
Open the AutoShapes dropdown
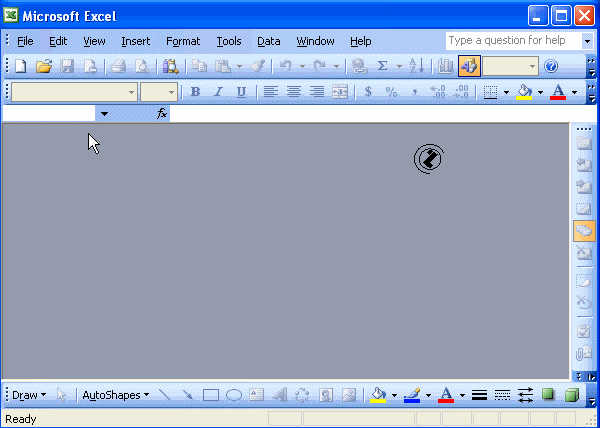(x=116, y=395)
